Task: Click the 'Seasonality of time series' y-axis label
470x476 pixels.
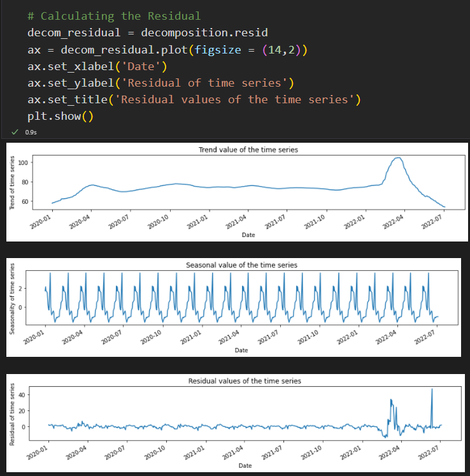Action: pos(12,299)
